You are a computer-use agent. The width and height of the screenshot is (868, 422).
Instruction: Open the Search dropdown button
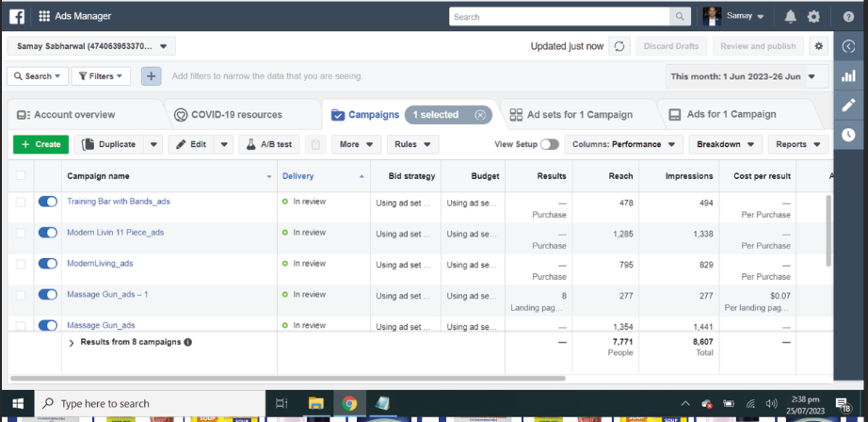[38, 76]
